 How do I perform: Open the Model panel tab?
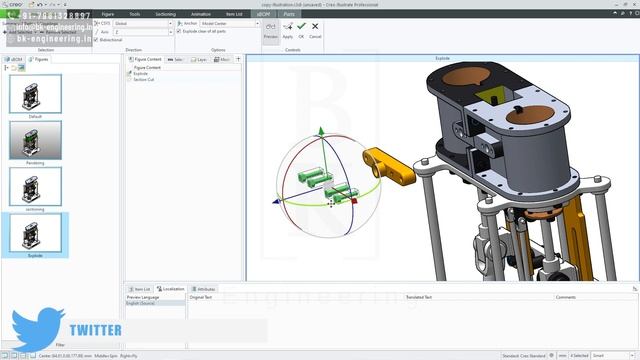pyautogui.click(x=222, y=60)
